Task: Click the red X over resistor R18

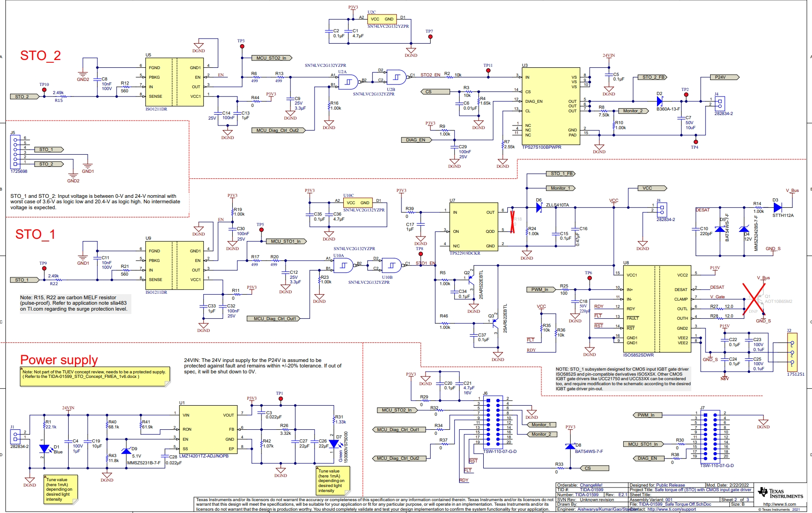Action: pos(512,221)
